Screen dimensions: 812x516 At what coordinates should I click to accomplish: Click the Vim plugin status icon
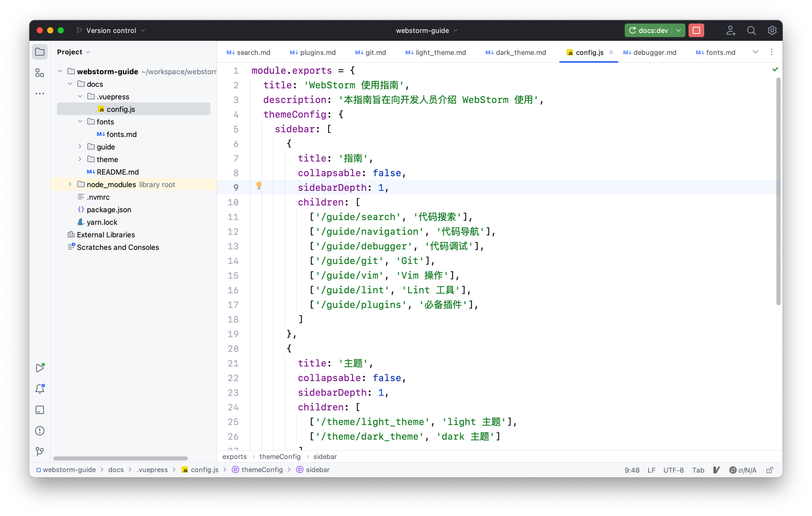[717, 470]
